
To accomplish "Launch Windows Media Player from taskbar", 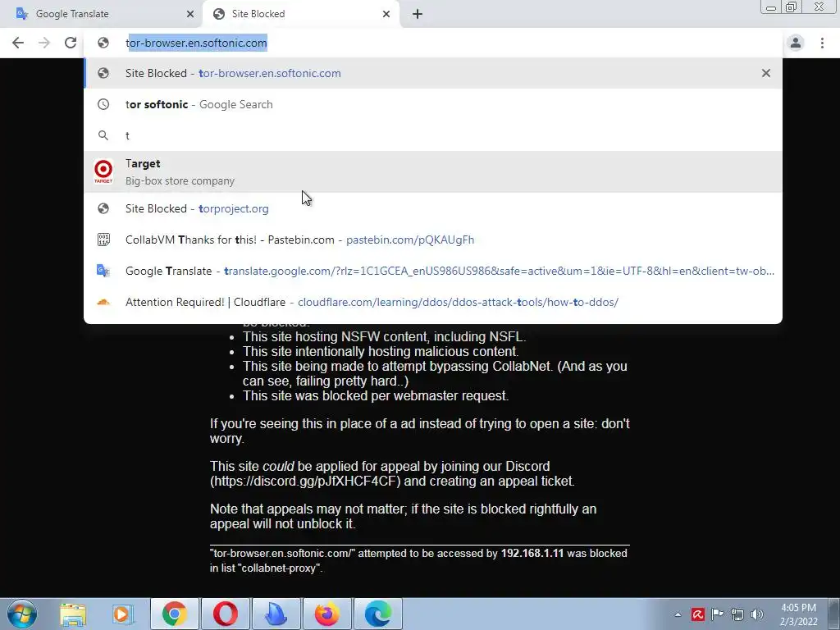I will [123, 614].
